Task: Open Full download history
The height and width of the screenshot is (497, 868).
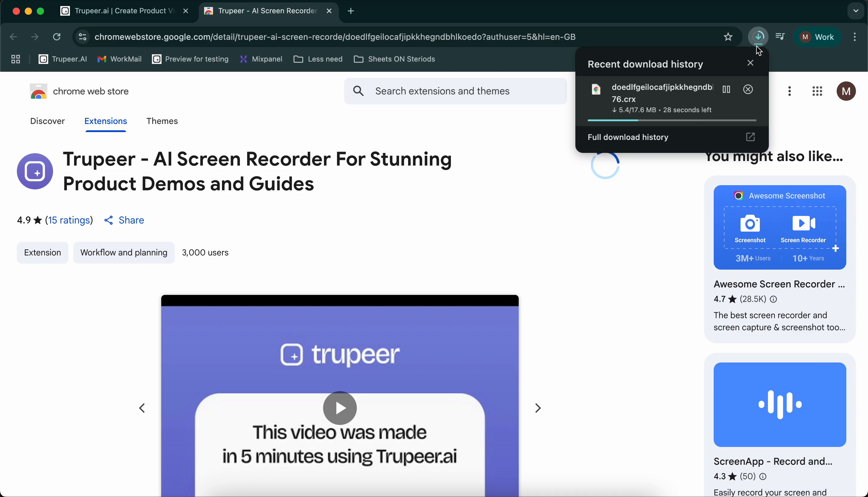Action: (628, 137)
